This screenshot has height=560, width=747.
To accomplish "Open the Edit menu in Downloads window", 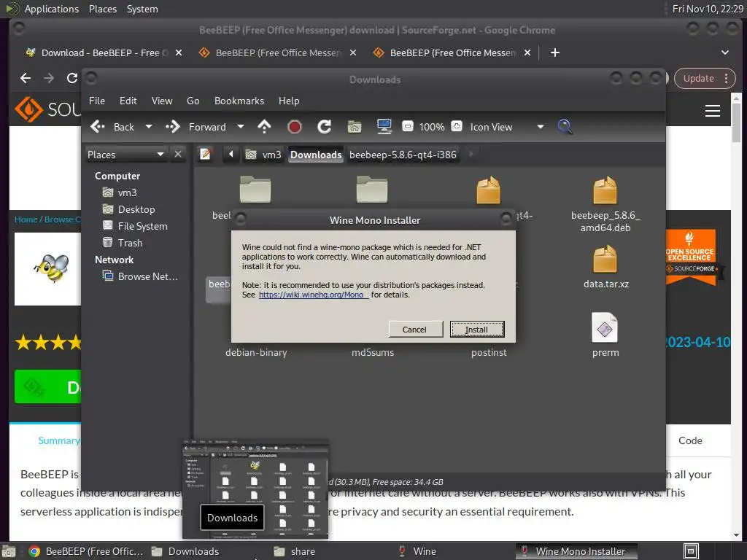I will coord(128,101).
